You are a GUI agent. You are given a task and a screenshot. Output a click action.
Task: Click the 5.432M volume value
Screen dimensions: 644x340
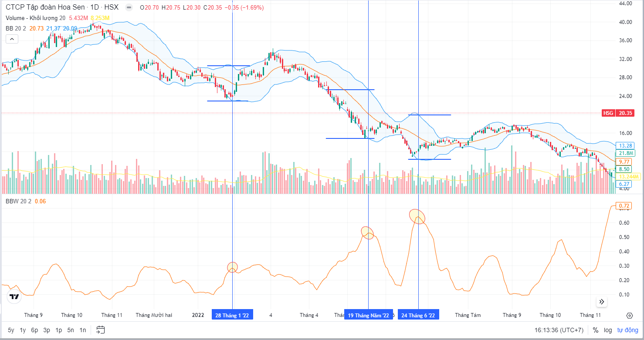pyautogui.click(x=79, y=18)
